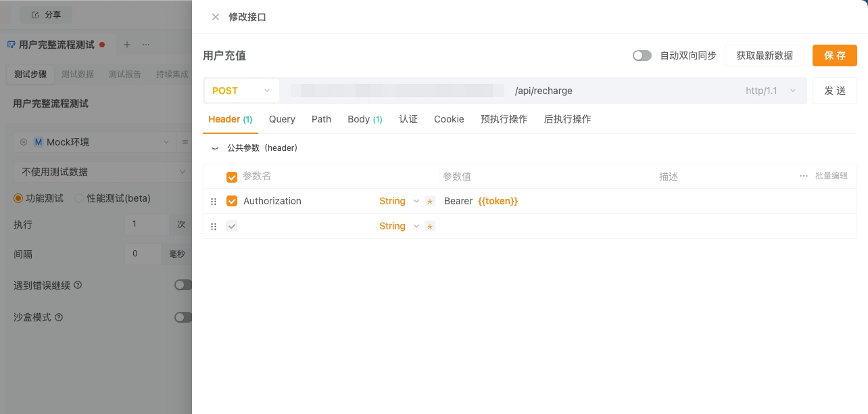The image size is (868, 414).
Task: Click the help icon next to 遇到错误继续
Action: tap(78, 285)
